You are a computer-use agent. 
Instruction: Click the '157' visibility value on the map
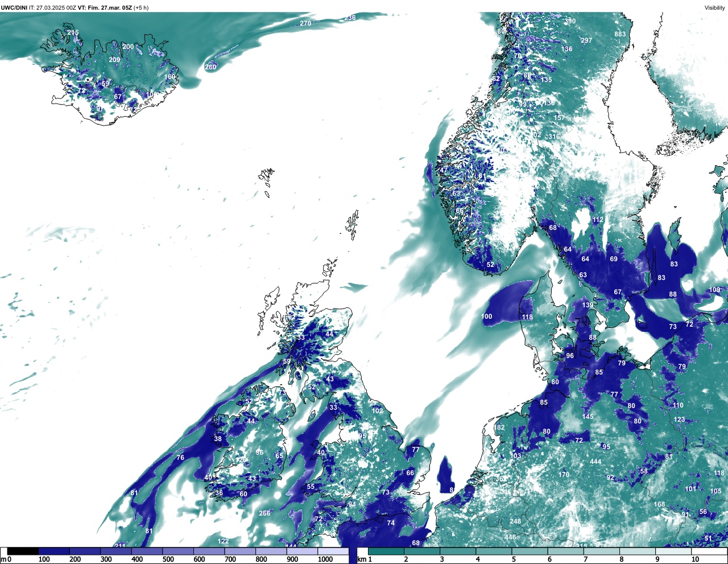point(560,118)
